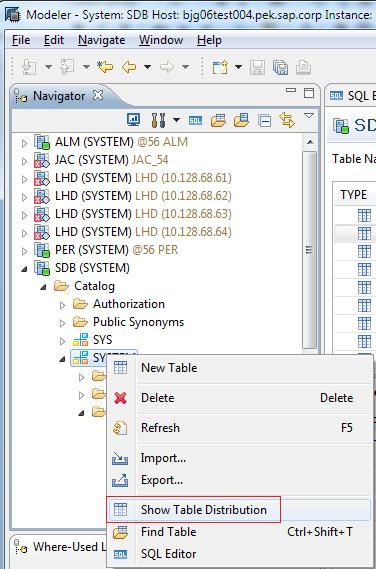This screenshot has width=376, height=569.
Task: Click the Collapse All icon in Navigator
Action: [x=265, y=120]
